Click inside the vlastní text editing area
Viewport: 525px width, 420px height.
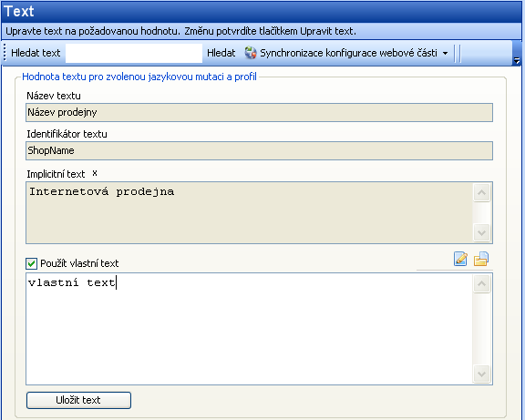coord(250,329)
